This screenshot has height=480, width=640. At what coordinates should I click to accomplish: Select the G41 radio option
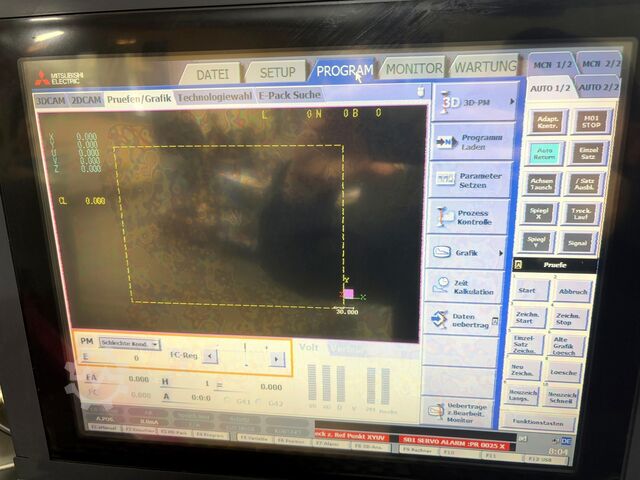click(x=228, y=401)
